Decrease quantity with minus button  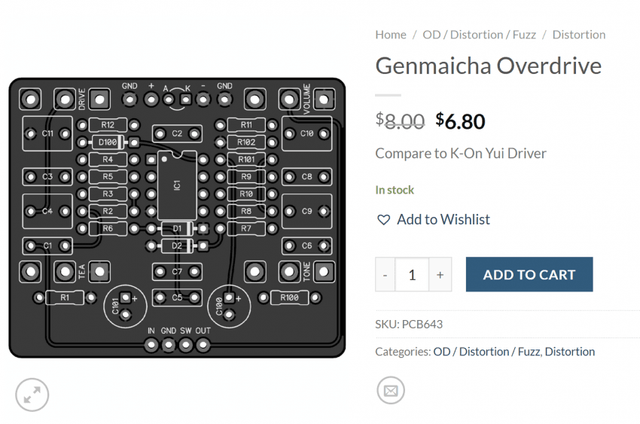click(x=386, y=275)
